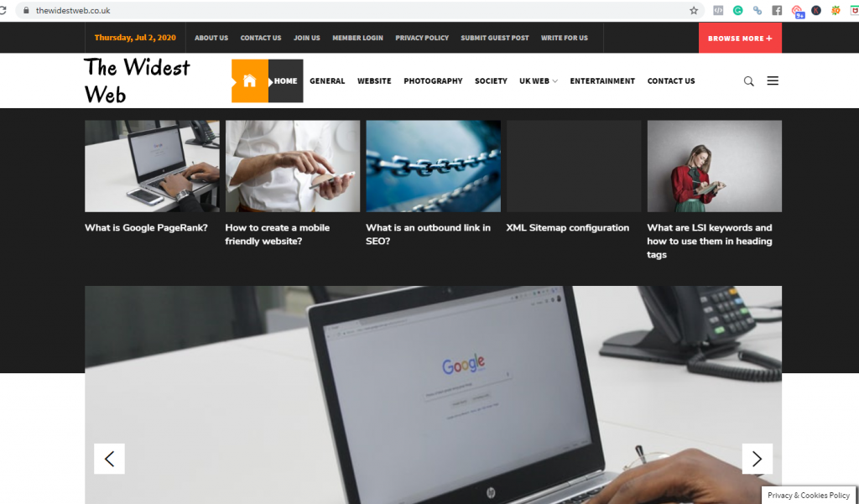Image resolution: width=859 pixels, height=504 pixels.
Task: Go to Join Us page
Action: tap(307, 38)
